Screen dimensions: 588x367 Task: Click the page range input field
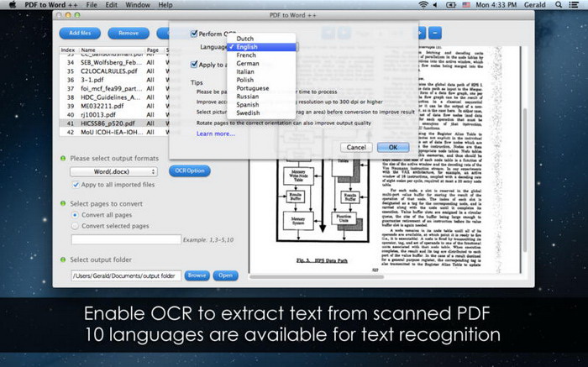126,239
